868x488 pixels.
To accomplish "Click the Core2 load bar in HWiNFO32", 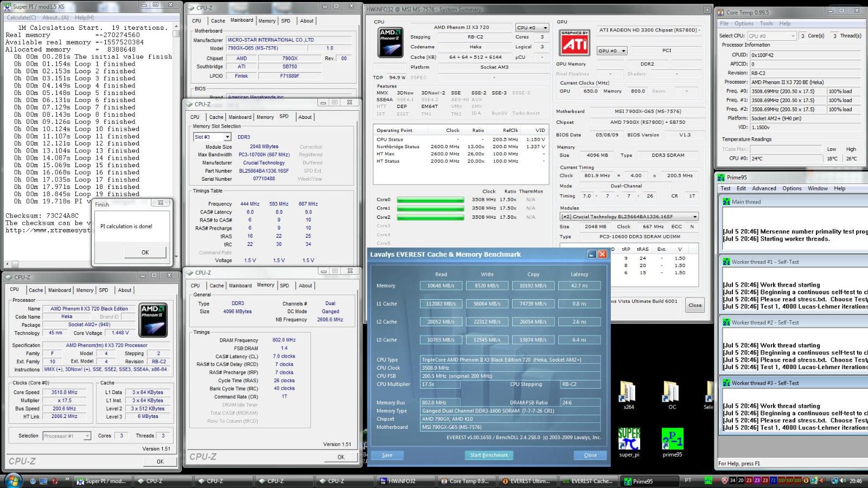I will 430,217.
